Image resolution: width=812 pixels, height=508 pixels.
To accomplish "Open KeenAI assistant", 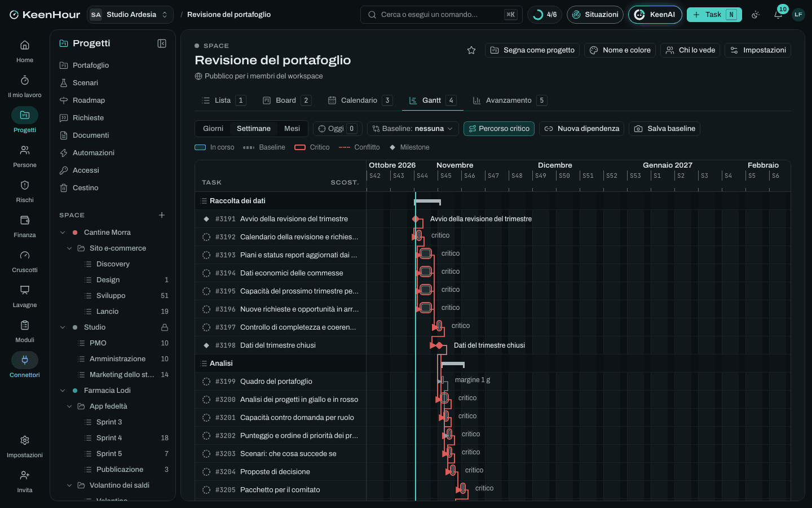I will tap(655, 15).
